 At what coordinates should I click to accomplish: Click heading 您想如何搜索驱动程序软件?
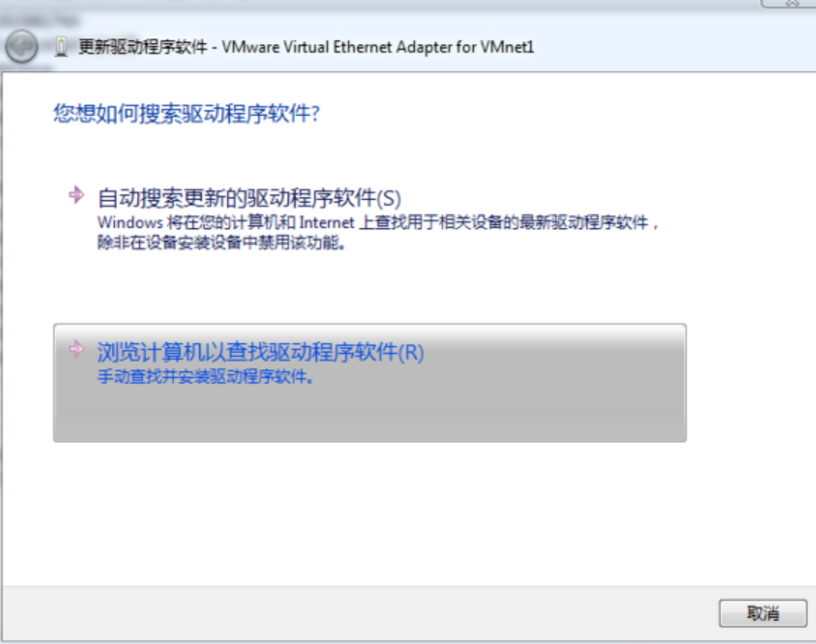tap(186, 113)
